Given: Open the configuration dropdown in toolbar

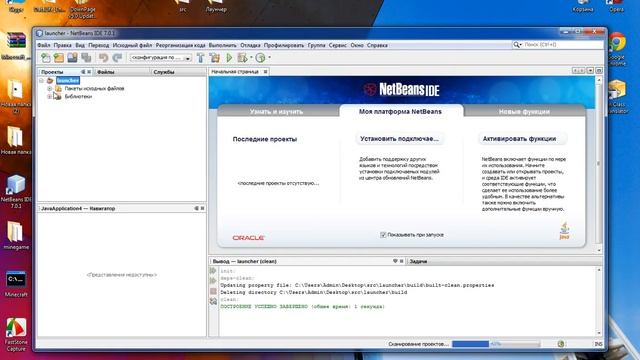Looking at the screenshot, I should pos(188,58).
